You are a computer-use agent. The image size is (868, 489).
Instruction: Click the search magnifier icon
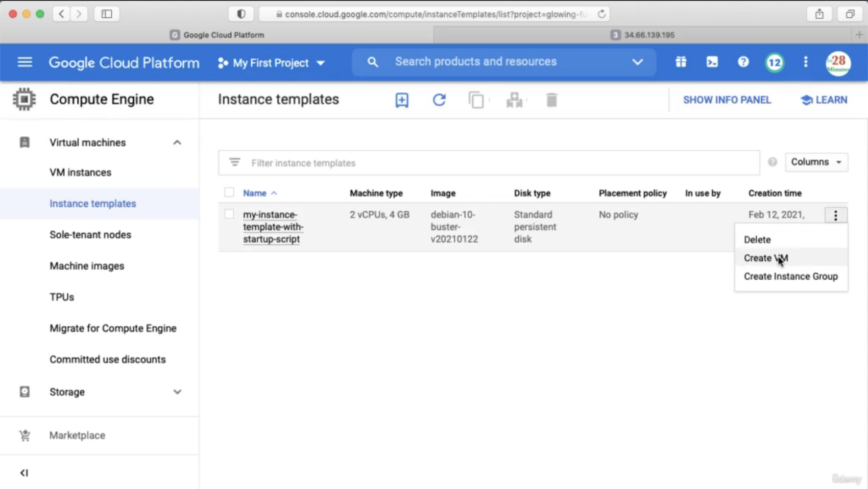coord(373,62)
